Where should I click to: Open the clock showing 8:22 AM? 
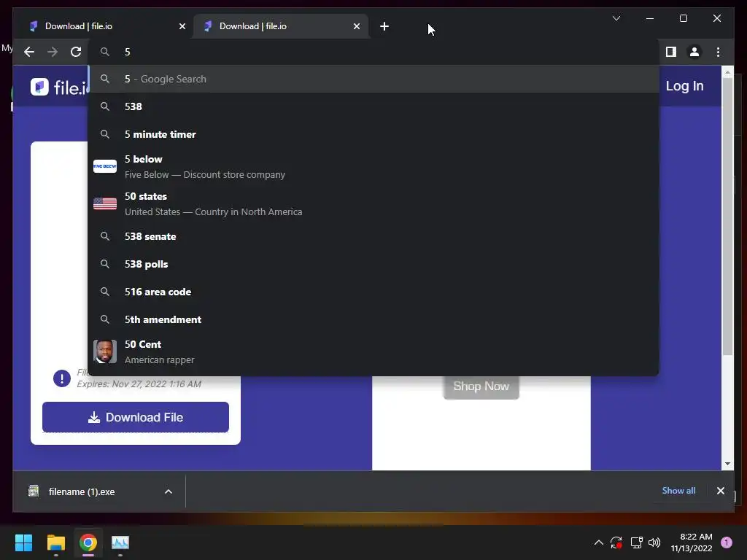692,542
